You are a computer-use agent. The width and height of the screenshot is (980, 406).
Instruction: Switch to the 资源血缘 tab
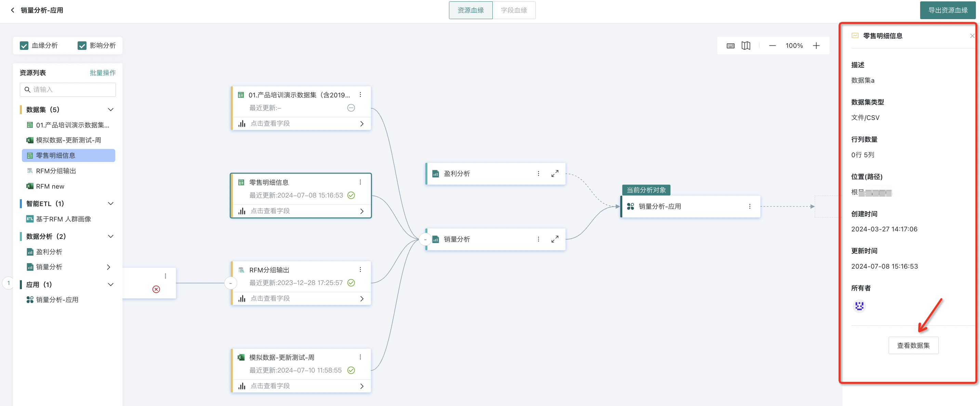471,10
